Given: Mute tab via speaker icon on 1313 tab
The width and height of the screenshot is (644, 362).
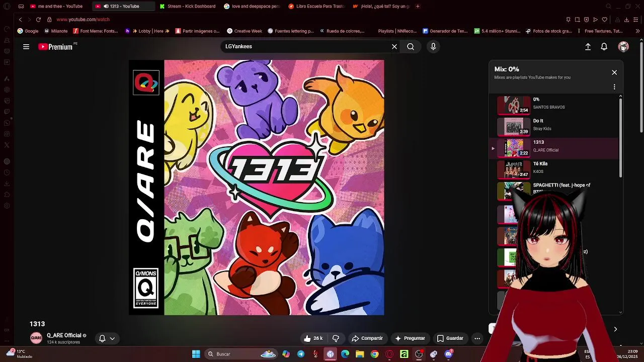Looking at the screenshot, I should [106, 7].
